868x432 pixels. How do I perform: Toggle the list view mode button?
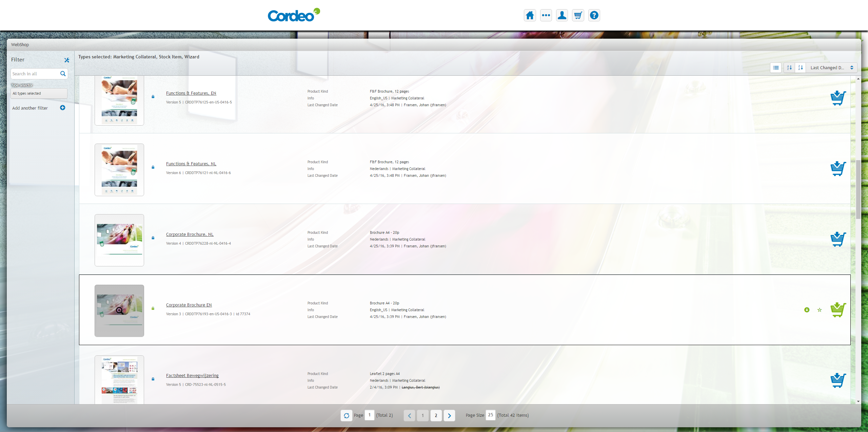(x=776, y=68)
